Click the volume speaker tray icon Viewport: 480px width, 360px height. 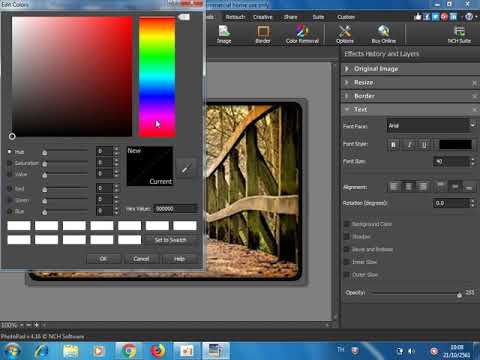[411, 351]
